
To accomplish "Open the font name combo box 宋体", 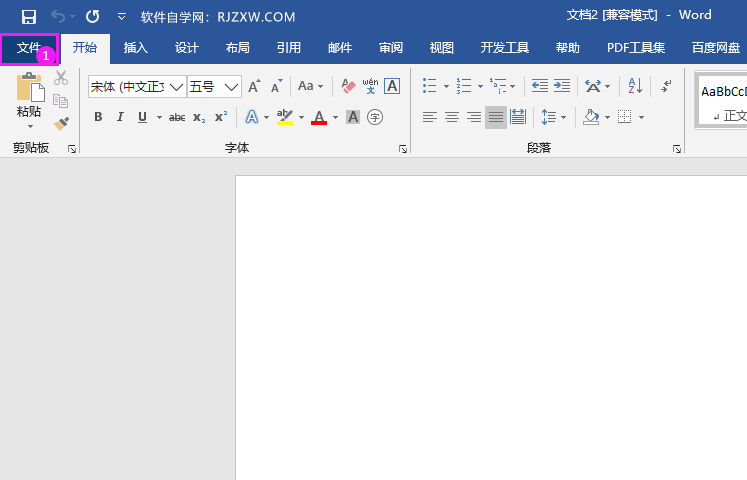I will point(137,87).
